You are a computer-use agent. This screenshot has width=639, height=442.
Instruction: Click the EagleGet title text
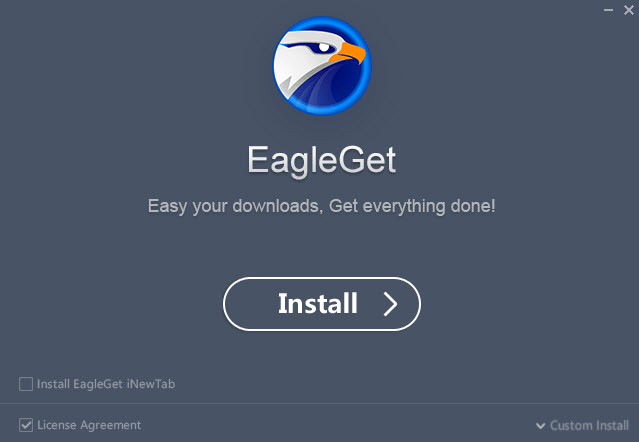322,161
